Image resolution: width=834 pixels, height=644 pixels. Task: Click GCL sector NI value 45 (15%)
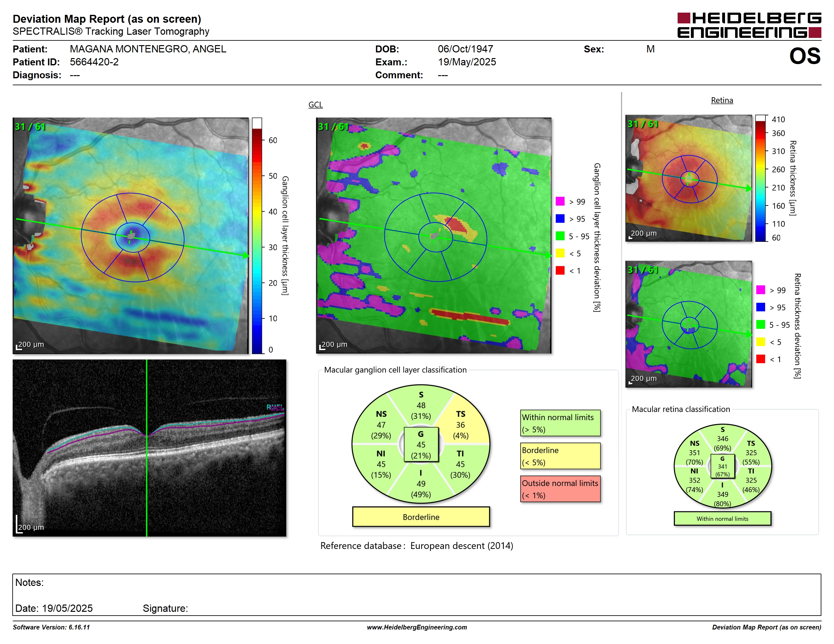(381, 464)
